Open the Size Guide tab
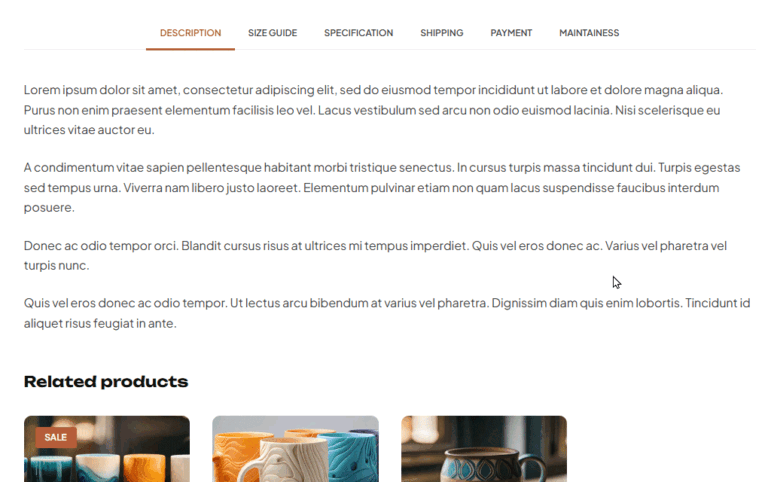This screenshot has height=482, width=768. 272,33
